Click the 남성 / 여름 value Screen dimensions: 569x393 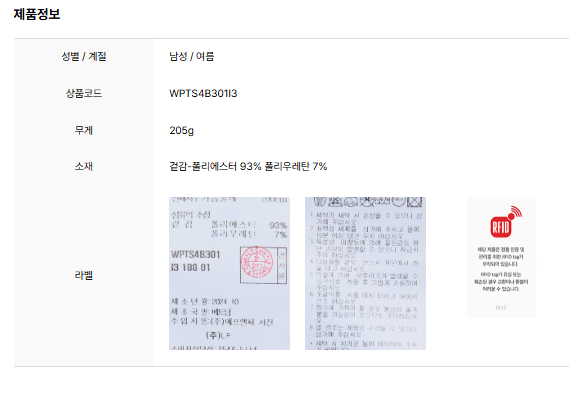pyautogui.click(x=192, y=57)
